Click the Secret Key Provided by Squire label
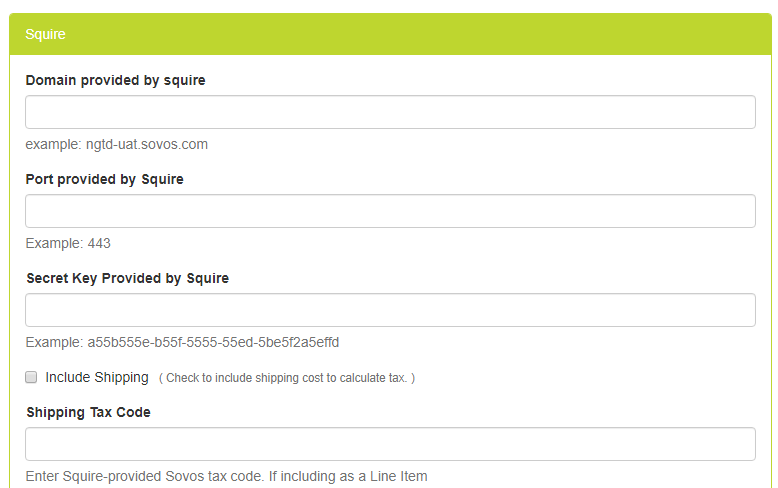Screen dimensions: 778x488 [127, 278]
